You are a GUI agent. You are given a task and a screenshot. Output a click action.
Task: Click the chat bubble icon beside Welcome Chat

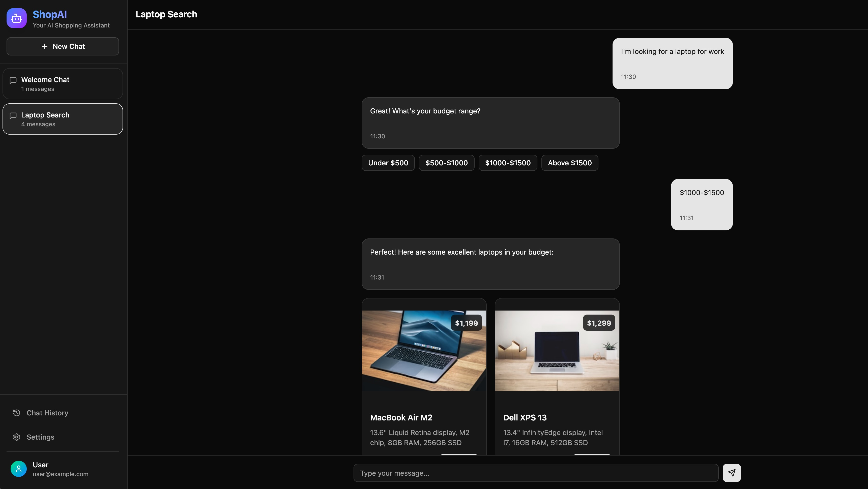click(x=13, y=80)
